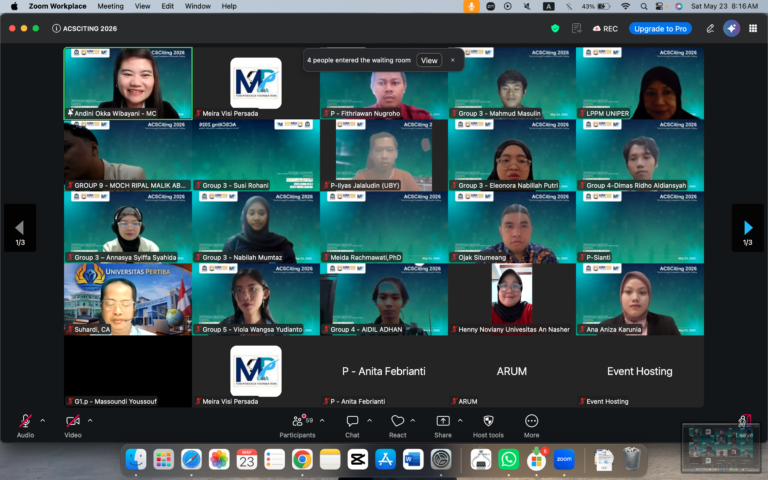768x480 pixels.
Task: Expand the React options chevron
Action: (x=413, y=420)
